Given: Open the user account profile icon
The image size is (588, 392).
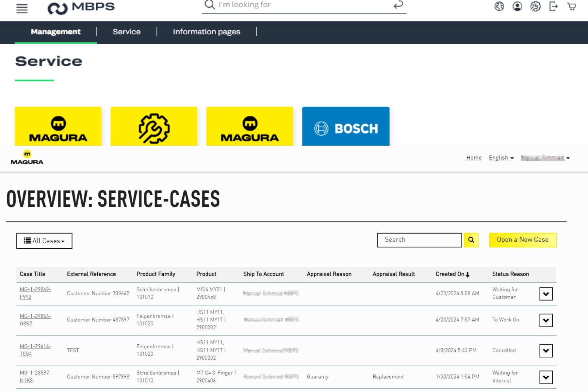Looking at the screenshot, I should 517,6.
